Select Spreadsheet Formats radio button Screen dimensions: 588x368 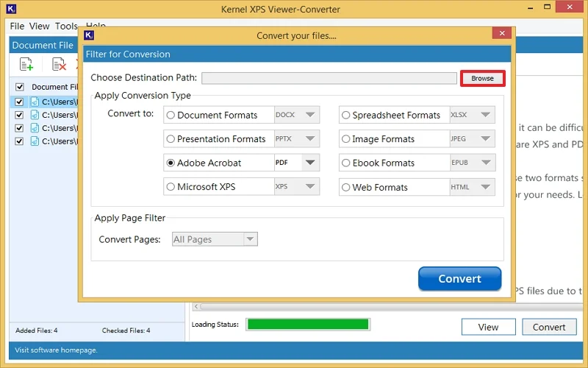tap(345, 115)
